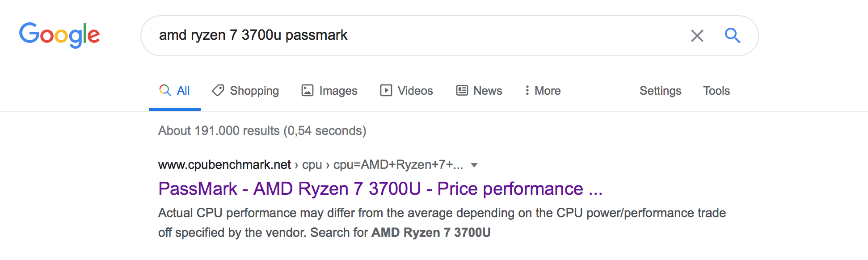Click the Shopping tag icon
The width and height of the screenshot is (868, 260).
(x=218, y=90)
